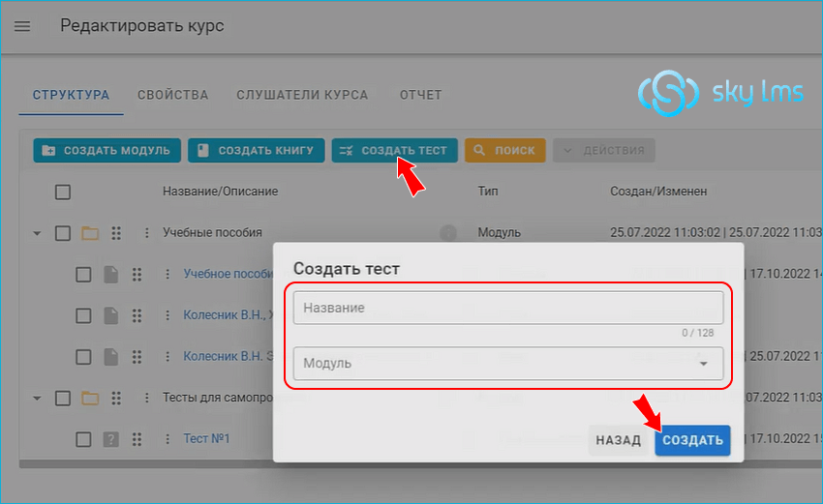Click drag handle of Колесник В.Н., row

[x=137, y=315]
